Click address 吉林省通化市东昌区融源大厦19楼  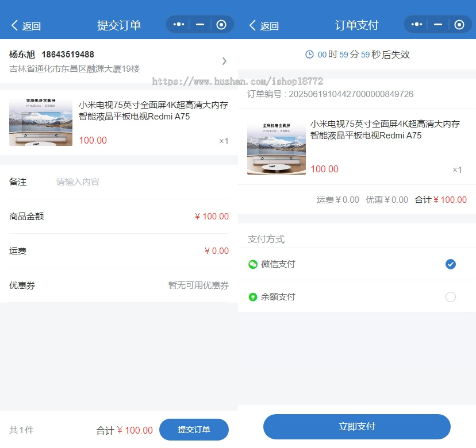(74, 69)
